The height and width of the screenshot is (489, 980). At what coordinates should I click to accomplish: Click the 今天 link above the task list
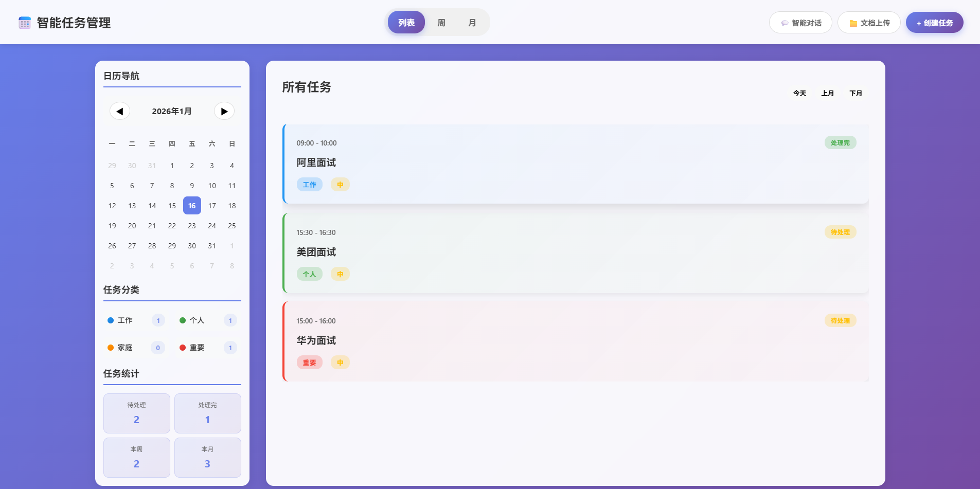click(x=799, y=93)
